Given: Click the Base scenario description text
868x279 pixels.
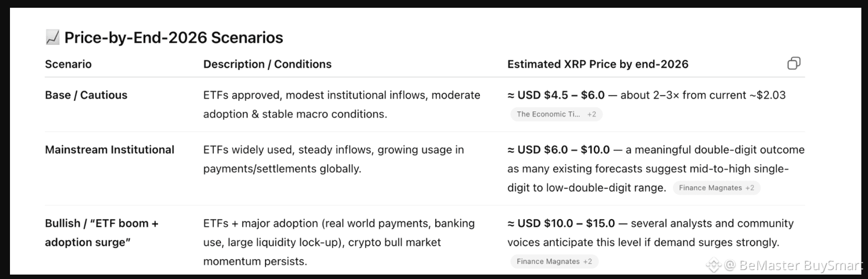Looking at the screenshot, I should [x=341, y=104].
